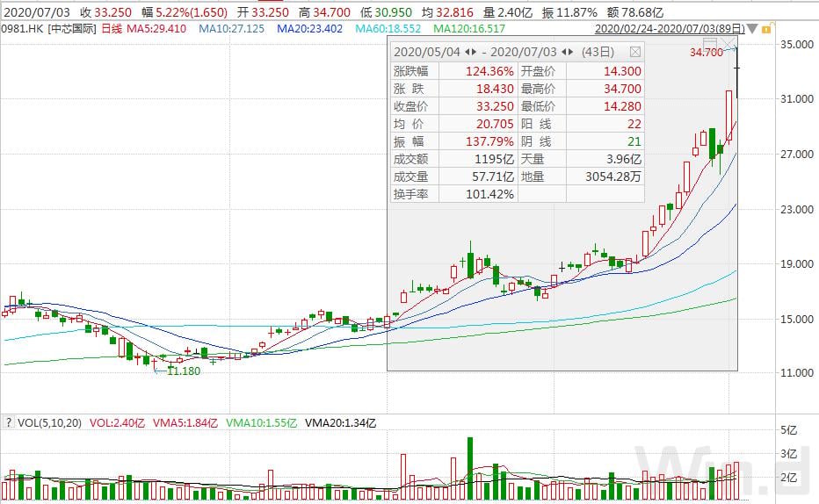Open the VOL indicator help question mark
Viewport: 819px width, 504px height.
click(9, 422)
